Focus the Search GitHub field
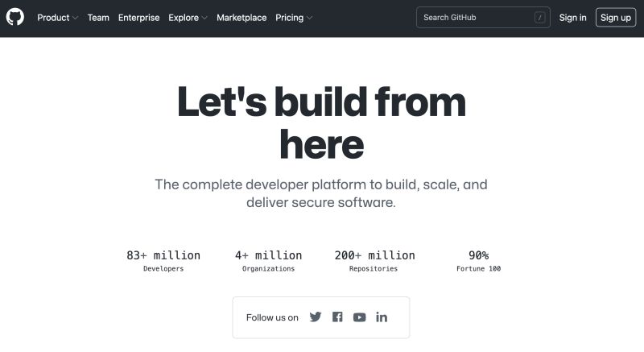The image size is (644, 352). click(x=483, y=18)
